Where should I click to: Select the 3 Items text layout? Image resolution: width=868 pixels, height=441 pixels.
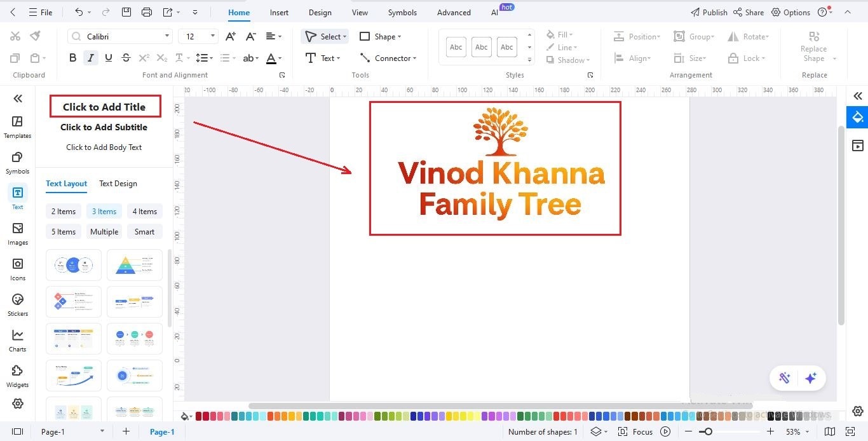(x=104, y=211)
